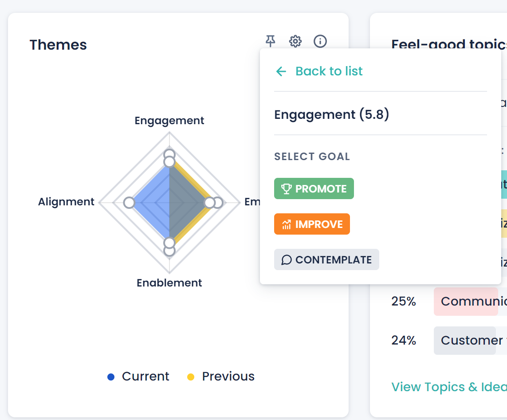This screenshot has height=420, width=507.
Task: Click the 24% Customer topic bar
Action: coord(465,340)
